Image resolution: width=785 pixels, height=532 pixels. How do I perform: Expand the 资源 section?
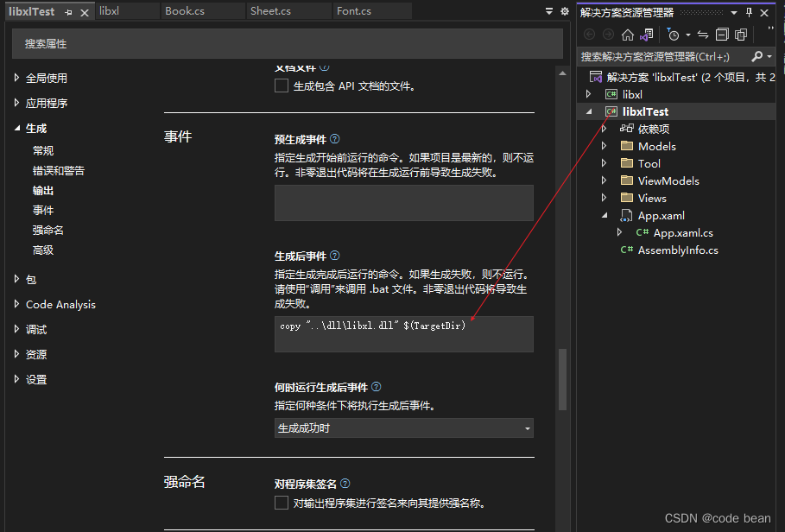[x=16, y=354]
